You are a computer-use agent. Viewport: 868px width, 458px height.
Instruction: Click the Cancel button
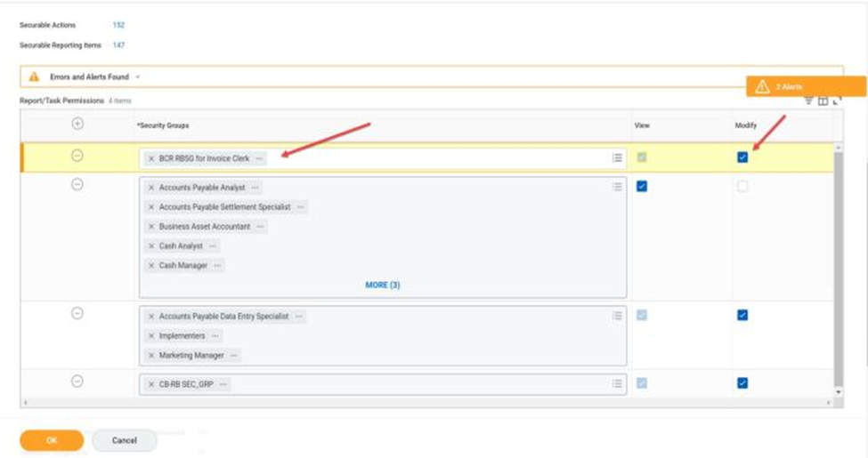[x=125, y=440]
